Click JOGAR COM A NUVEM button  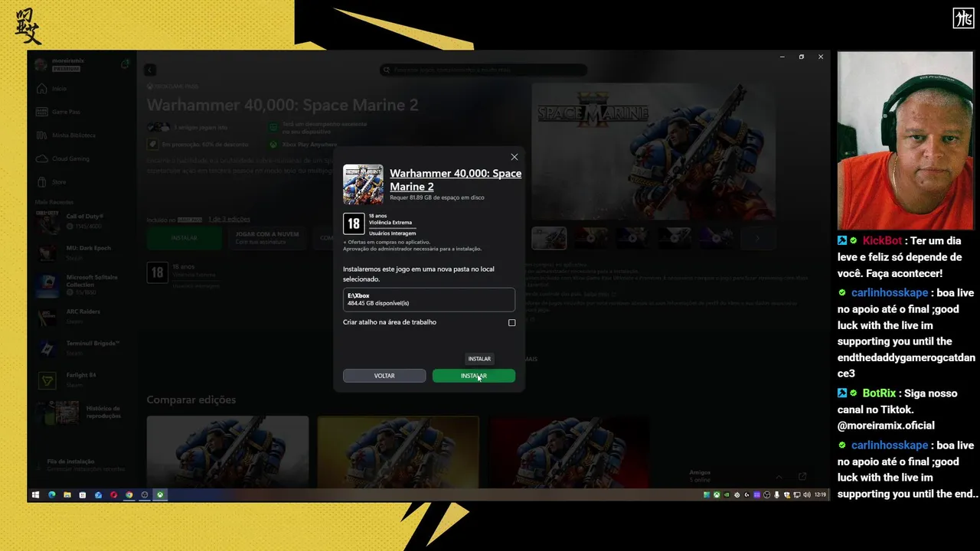click(x=267, y=238)
